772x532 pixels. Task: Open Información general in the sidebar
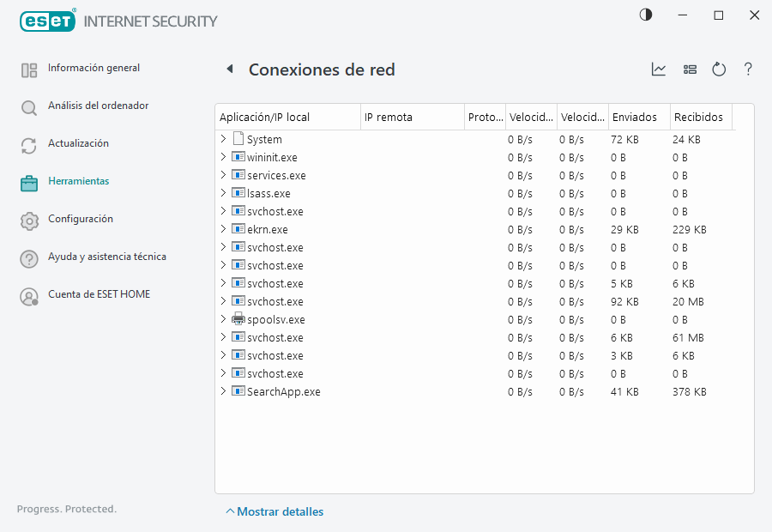[x=93, y=68]
